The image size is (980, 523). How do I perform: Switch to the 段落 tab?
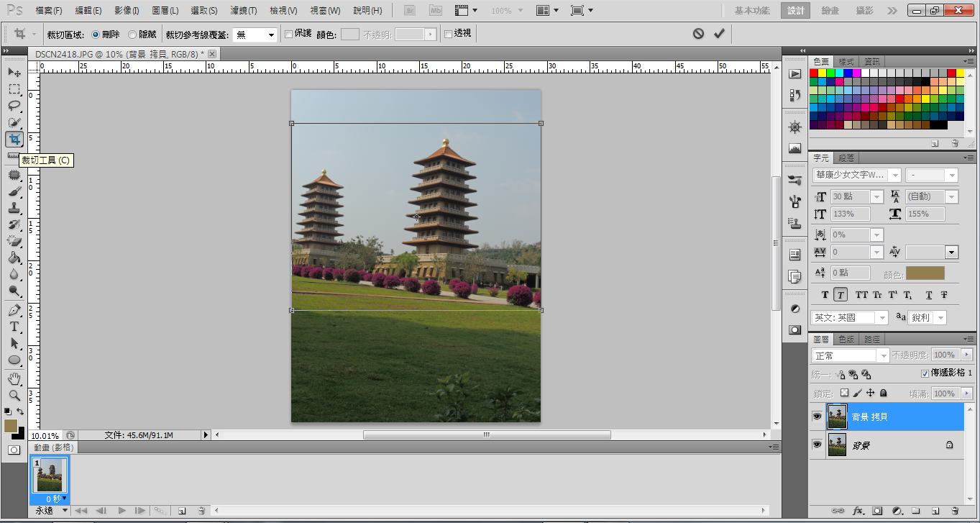846,158
